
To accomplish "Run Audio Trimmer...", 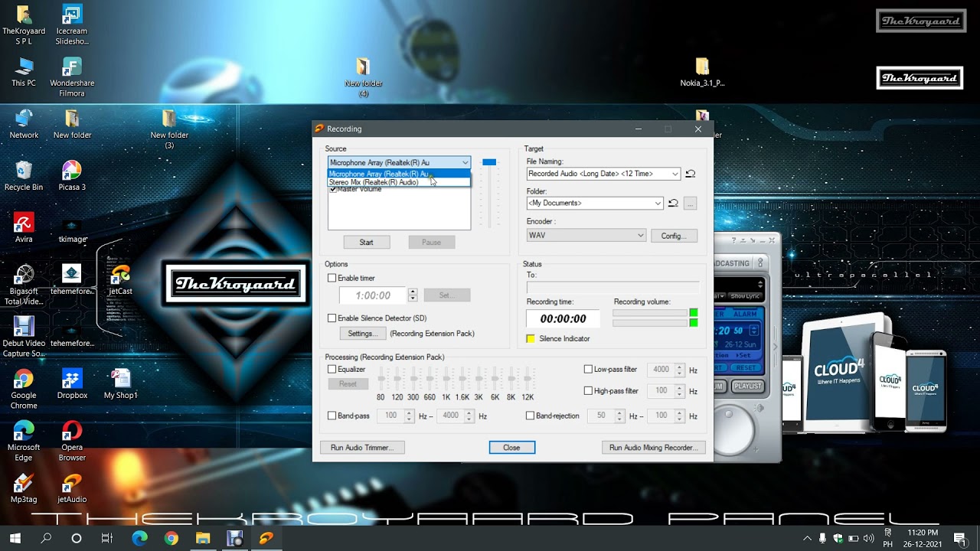I will [x=362, y=448].
